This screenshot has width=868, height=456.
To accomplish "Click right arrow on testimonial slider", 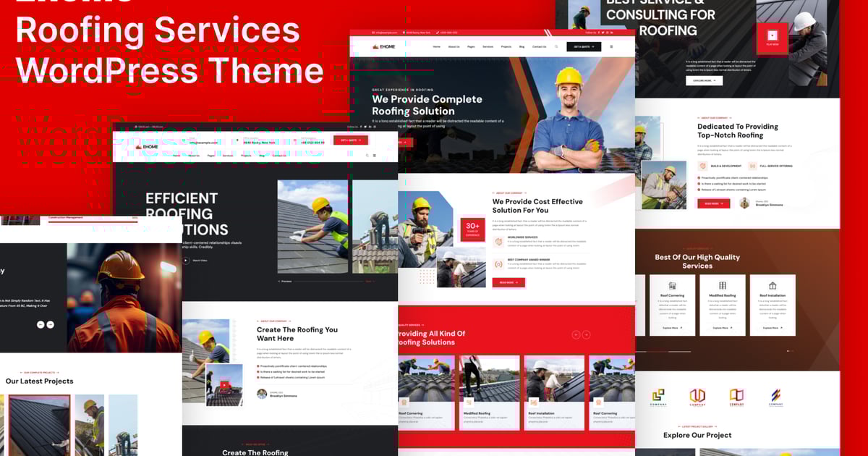I will pyautogui.click(x=51, y=324).
